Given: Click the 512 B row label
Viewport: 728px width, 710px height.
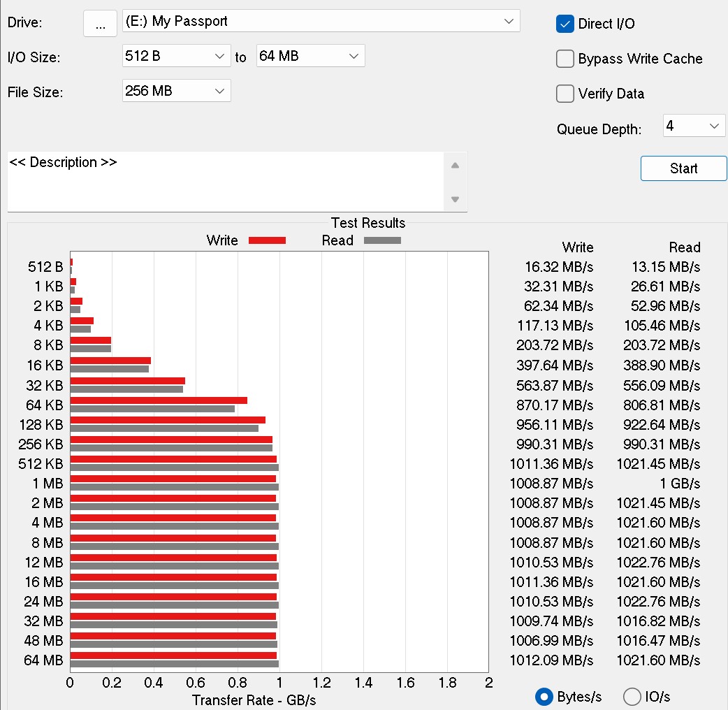Looking at the screenshot, I should point(47,266).
